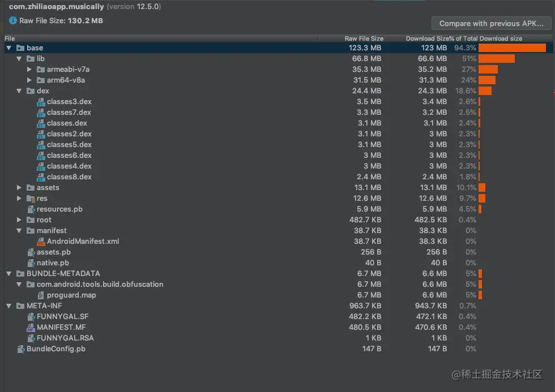Click the classes2.dex file icon
This screenshot has width=555, height=392.
pyautogui.click(x=41, y=134)
